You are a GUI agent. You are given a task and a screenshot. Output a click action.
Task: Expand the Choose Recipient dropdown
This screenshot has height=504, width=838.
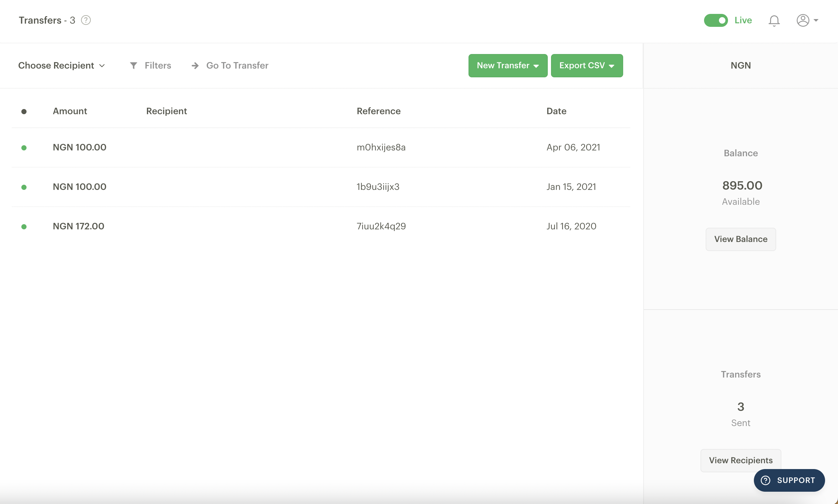tap(62, 65)
